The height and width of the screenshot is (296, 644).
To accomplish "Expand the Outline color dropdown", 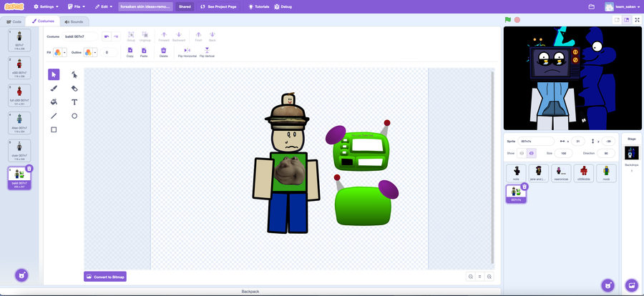I will pos(95,52).
